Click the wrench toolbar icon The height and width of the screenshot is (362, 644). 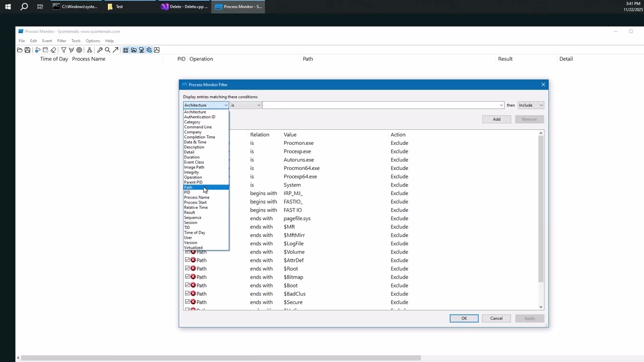[100, 50]
